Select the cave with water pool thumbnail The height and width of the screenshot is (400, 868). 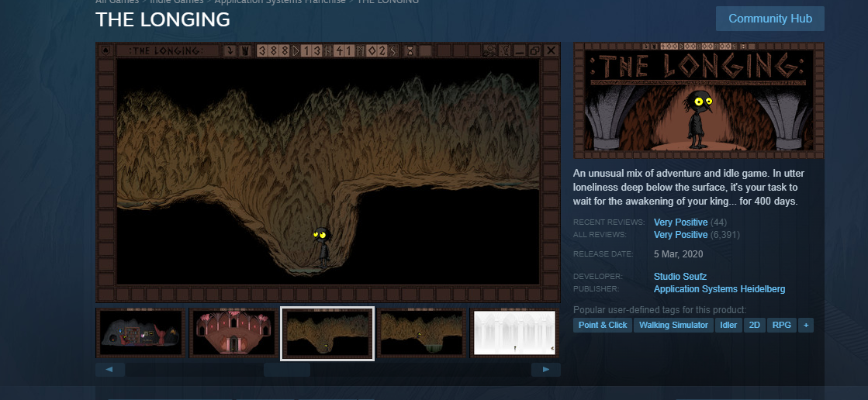point(421,333)
